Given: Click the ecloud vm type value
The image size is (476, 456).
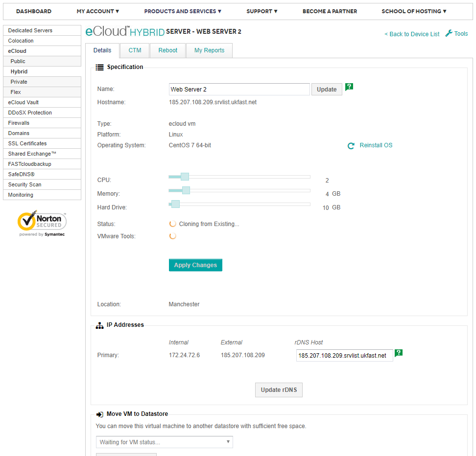Looking at the screenshot, I should click(182, 124).
